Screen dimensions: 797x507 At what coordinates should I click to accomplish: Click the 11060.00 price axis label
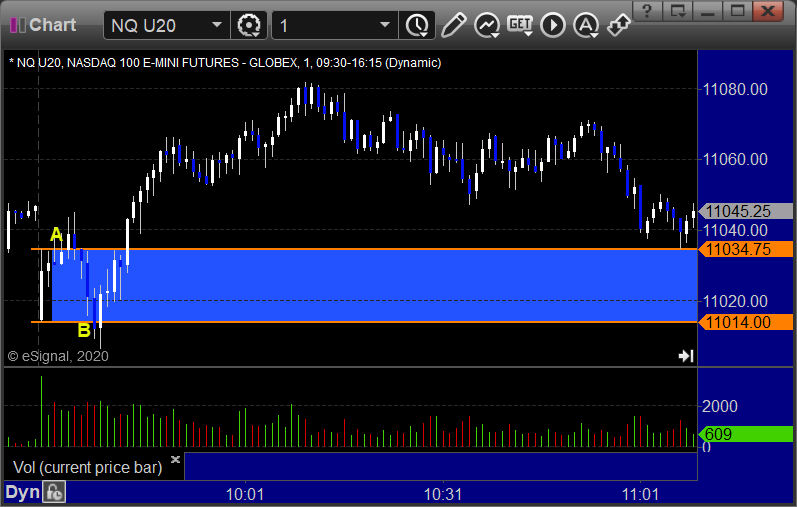(735, 160)
